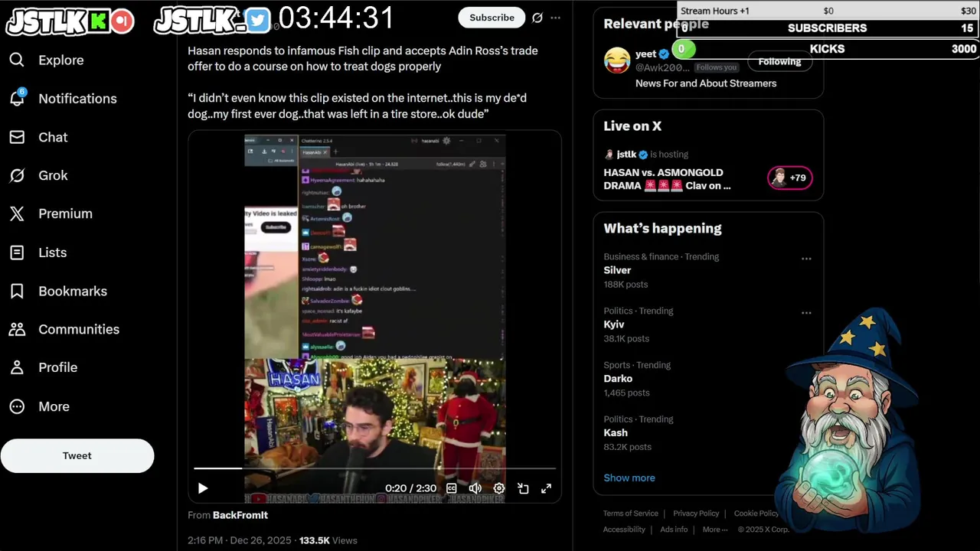Seek on the video progress bar

coord(374,468)
